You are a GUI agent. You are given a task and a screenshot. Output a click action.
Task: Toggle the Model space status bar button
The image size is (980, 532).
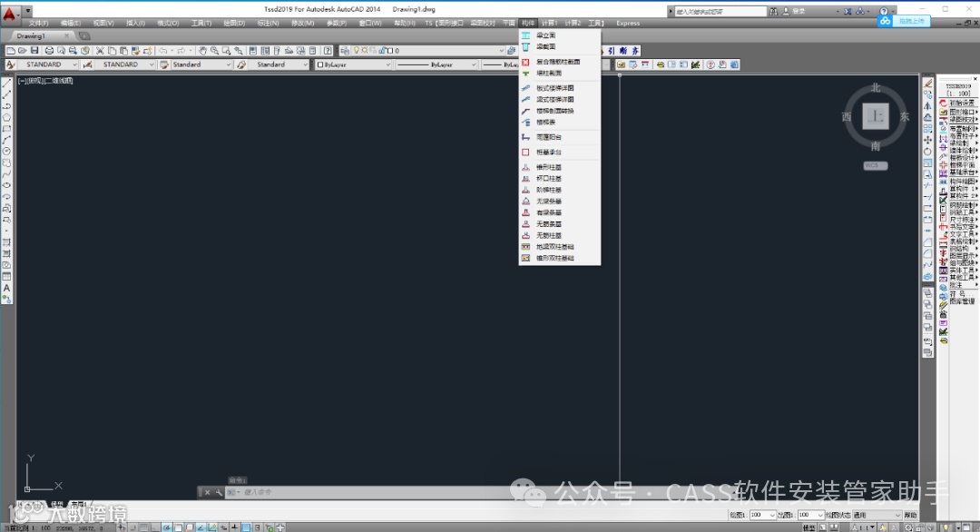(808, 527)
